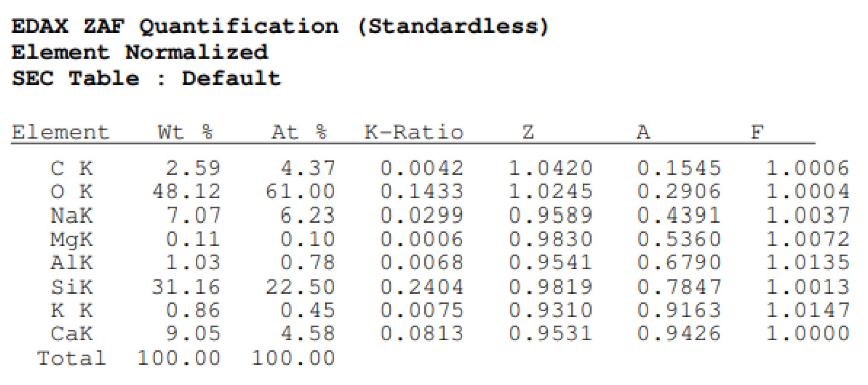
Task: Select the CaK element row label
Action: [x=71, y=333]
